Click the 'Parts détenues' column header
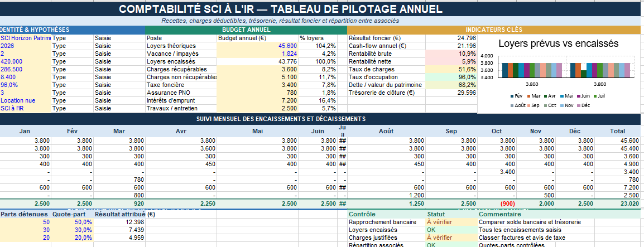The image size is (644, 247). (x=26, y=214)
